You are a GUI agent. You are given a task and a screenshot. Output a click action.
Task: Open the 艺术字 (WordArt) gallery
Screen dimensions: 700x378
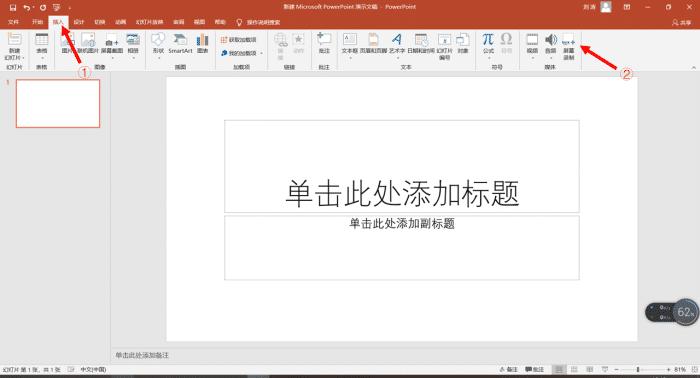click(396, 46)
